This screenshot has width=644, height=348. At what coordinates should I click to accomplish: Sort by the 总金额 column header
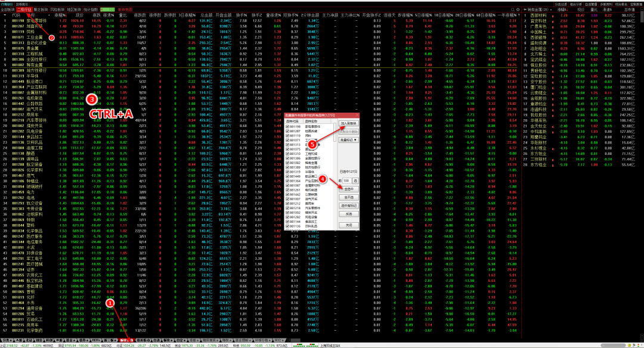point(206,15)
